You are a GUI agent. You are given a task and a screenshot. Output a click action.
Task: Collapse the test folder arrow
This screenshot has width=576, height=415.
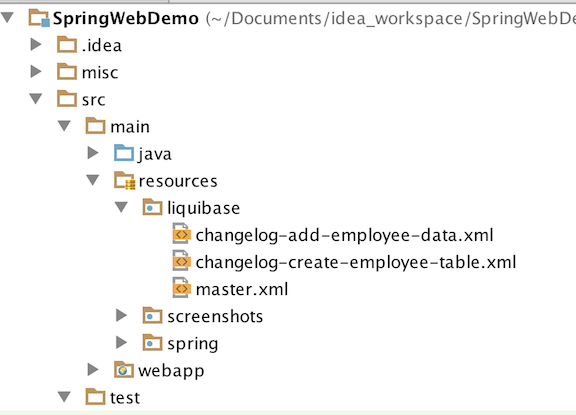point(64,397)
